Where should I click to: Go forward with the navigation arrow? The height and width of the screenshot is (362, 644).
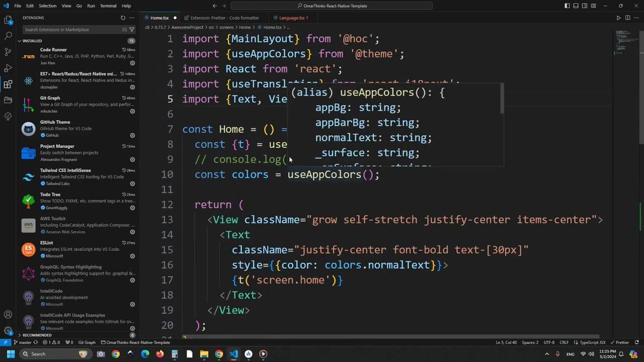pyautogui.click(x=224, y=6)
